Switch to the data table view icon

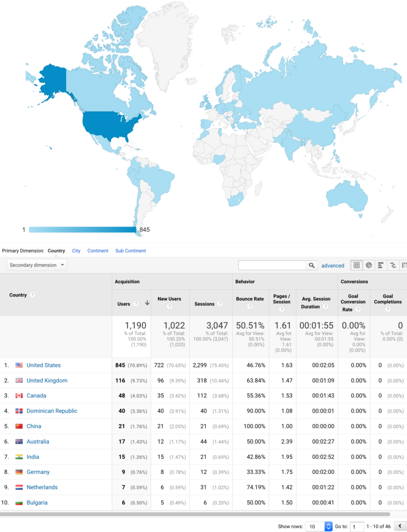click(x=357, y=265)
